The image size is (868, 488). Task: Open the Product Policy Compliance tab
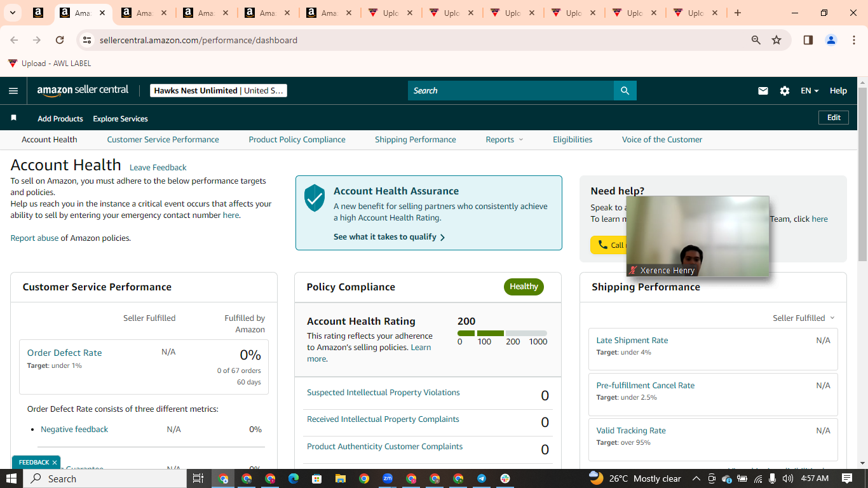click(297, 140)
